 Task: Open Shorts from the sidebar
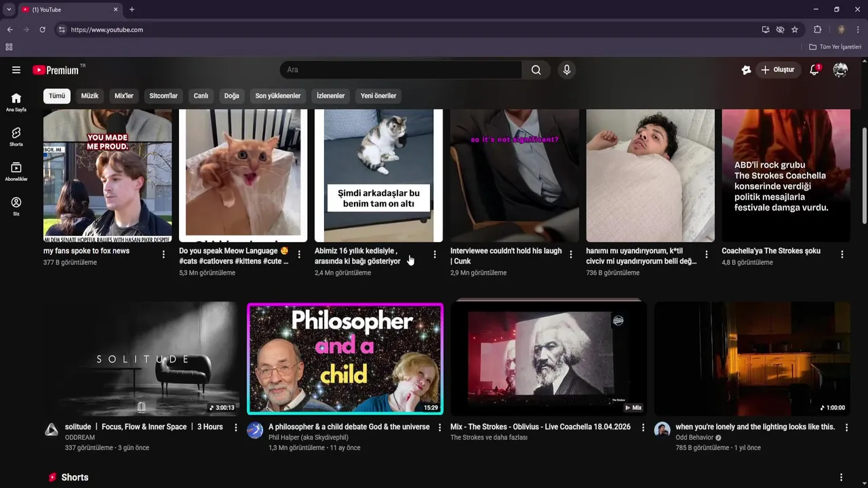pos(16,137)
